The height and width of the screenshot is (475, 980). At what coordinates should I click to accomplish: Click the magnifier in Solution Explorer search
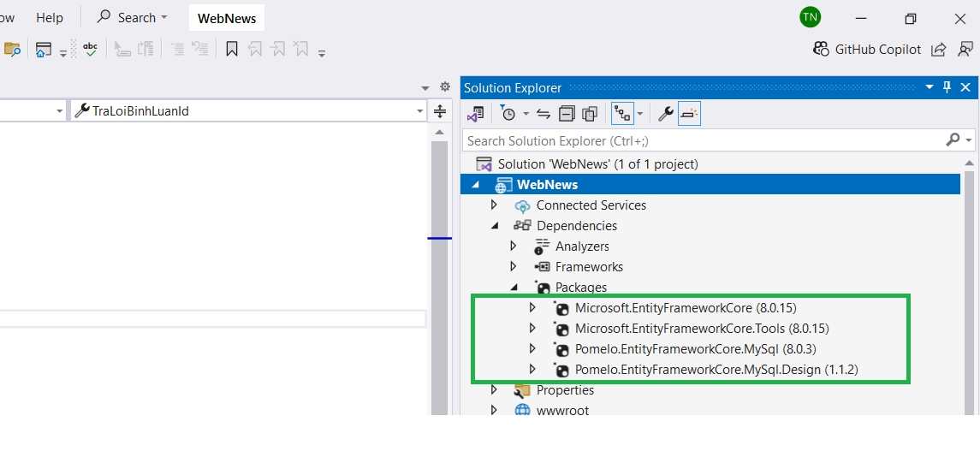click(x=953, y=140)
